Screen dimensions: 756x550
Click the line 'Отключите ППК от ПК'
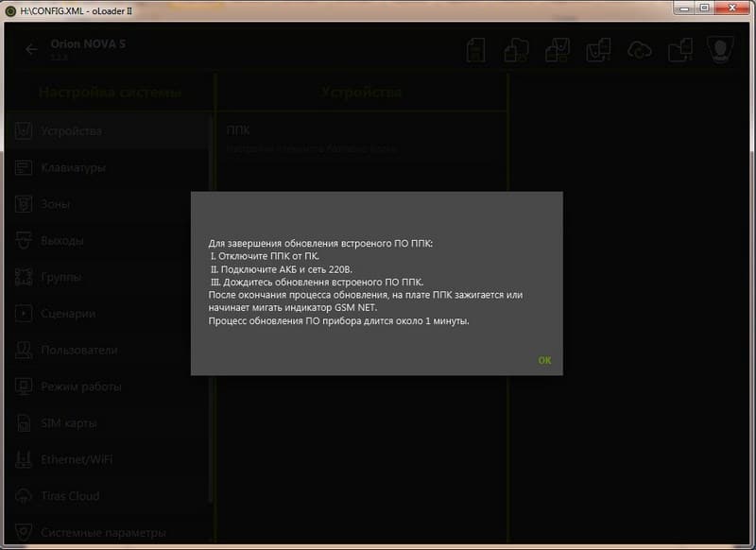[x=265, y=256]
